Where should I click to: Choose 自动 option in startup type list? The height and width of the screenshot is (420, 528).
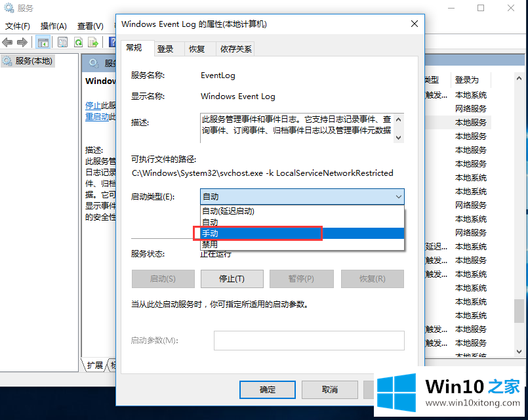[x=302, y=222]
